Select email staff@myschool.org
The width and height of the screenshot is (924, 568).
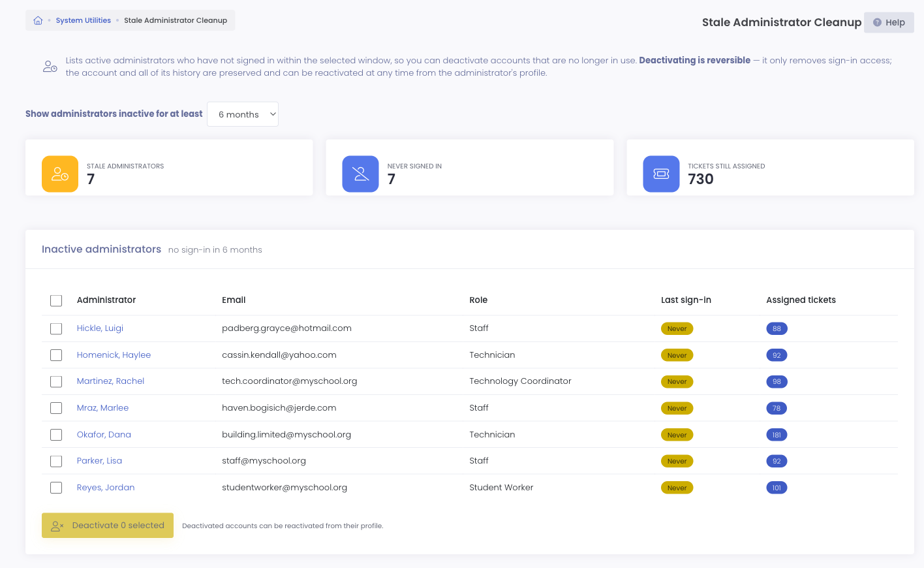[x=264, y=461]
